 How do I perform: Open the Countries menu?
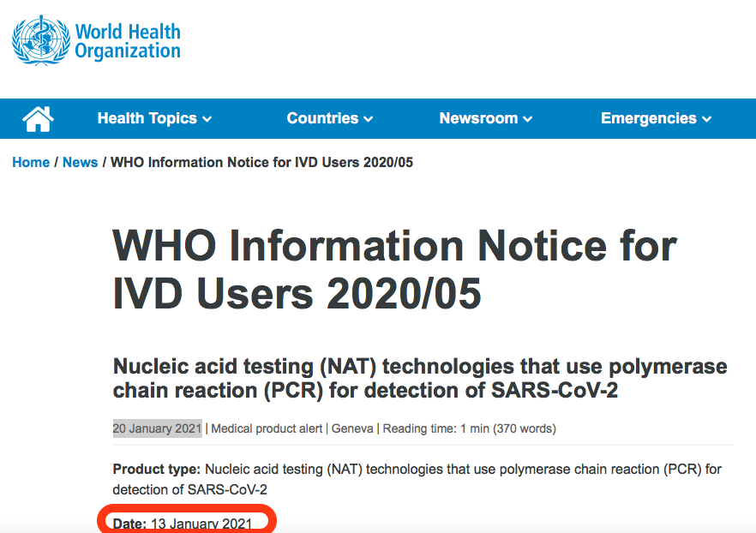pos(322,118)
